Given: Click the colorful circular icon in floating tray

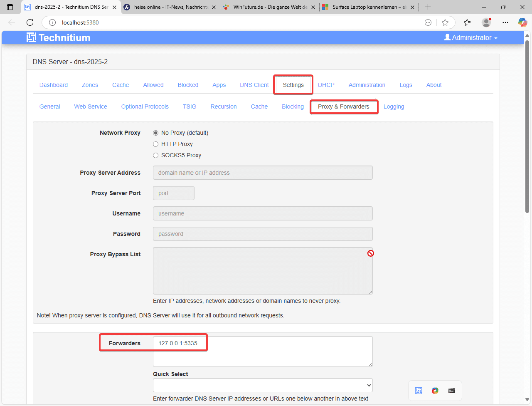Looking at the screenshot, I should tap(435, 391).
